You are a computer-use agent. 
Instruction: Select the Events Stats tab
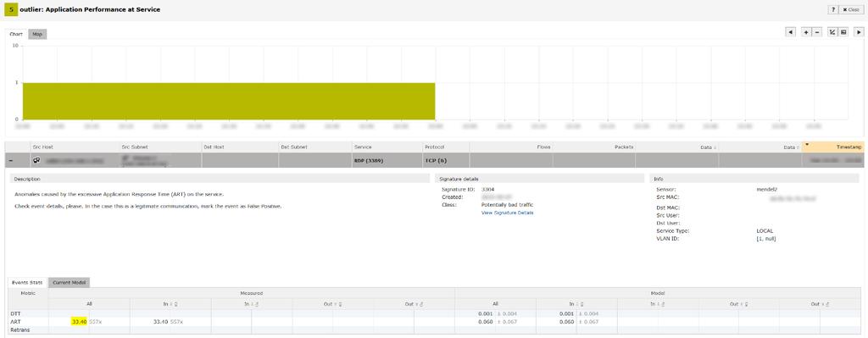[x=27, y=282]
